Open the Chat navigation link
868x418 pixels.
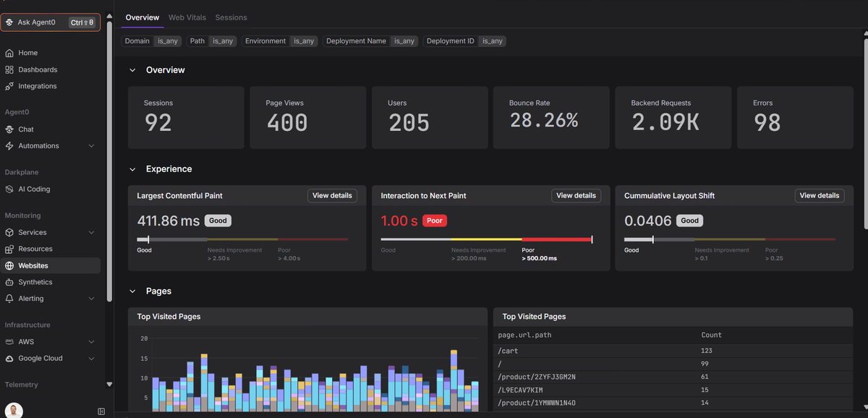[26, 129]
